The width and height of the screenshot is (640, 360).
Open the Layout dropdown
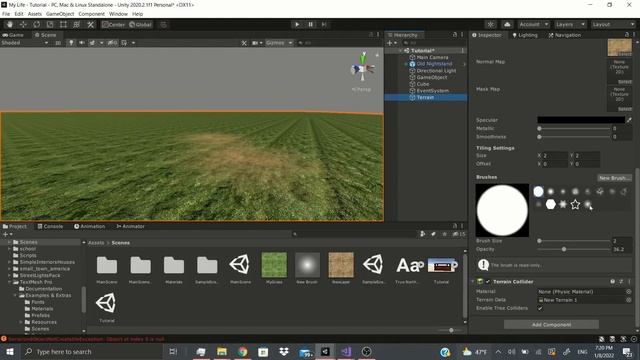[613, 24]
